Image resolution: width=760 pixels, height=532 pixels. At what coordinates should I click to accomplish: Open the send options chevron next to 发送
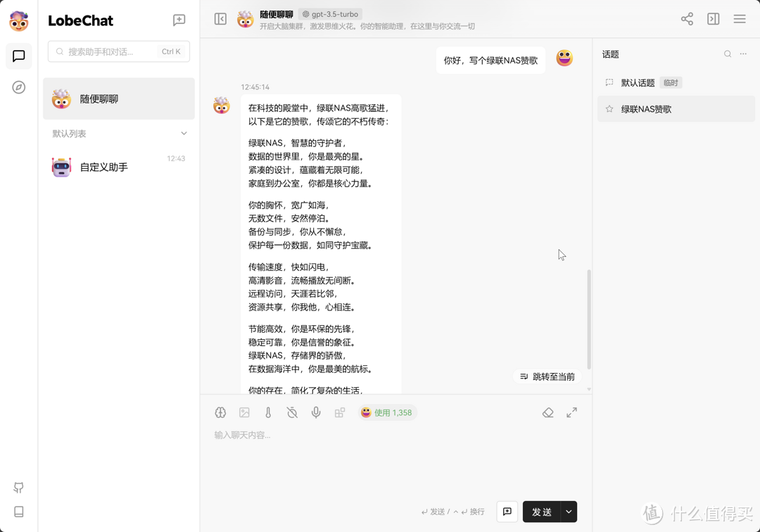pos(567,512)
